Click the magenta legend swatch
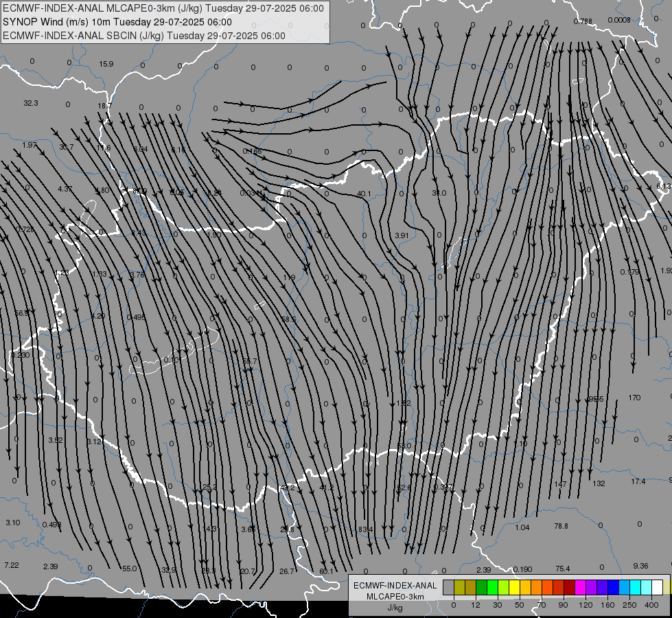Screen dimensions: 672x618 [580, 587]
